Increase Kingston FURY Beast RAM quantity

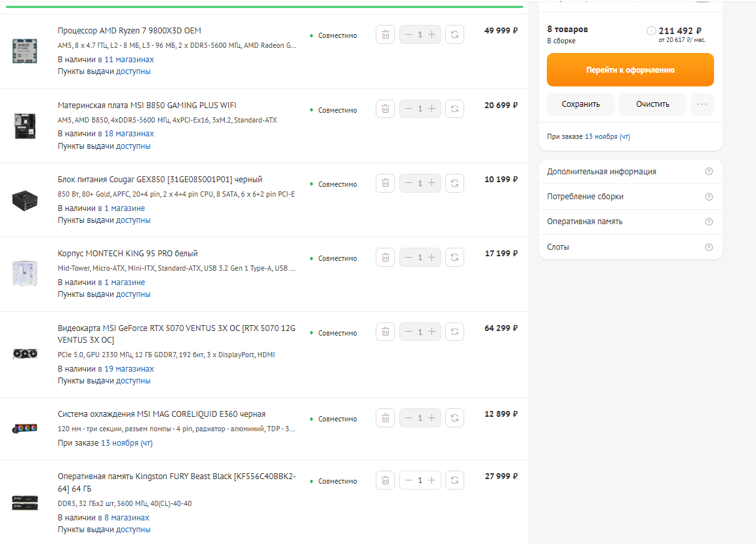(x=431, y=480)
